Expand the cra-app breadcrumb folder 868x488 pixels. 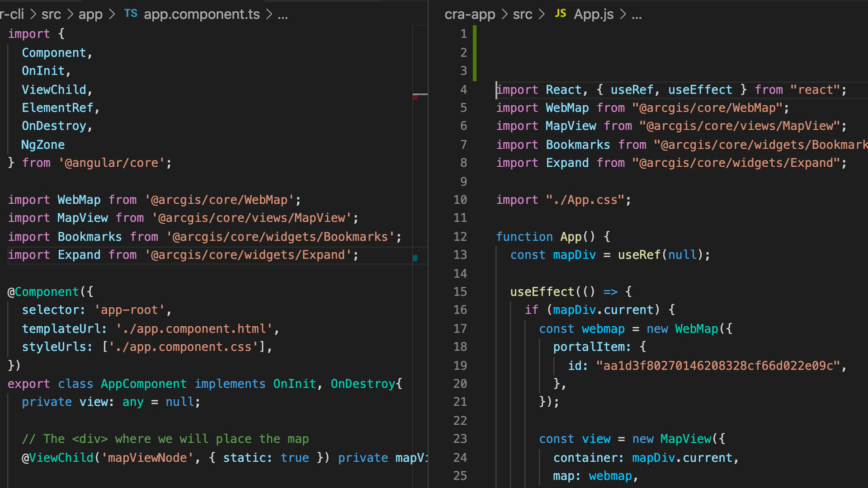(x=470, y=14)
